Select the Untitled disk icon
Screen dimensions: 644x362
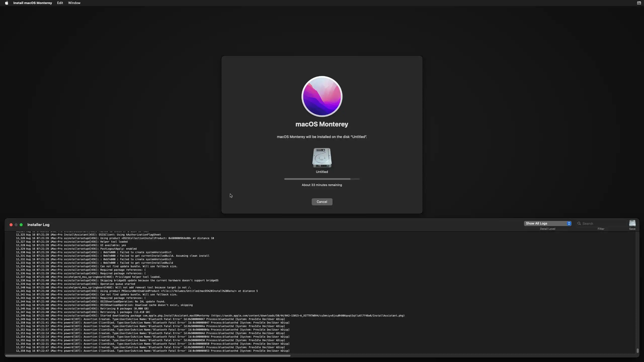tap(322, 158)
